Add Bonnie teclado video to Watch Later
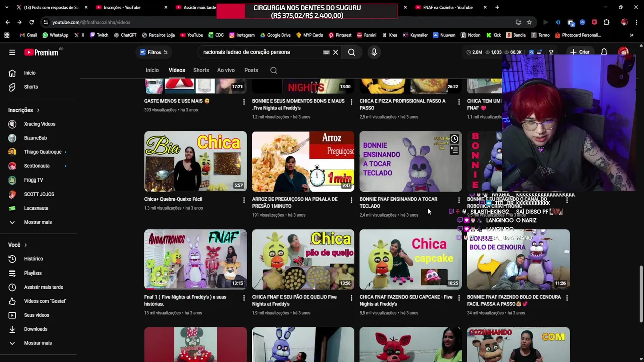Screen dimensions: 644x362 [454, 139]
